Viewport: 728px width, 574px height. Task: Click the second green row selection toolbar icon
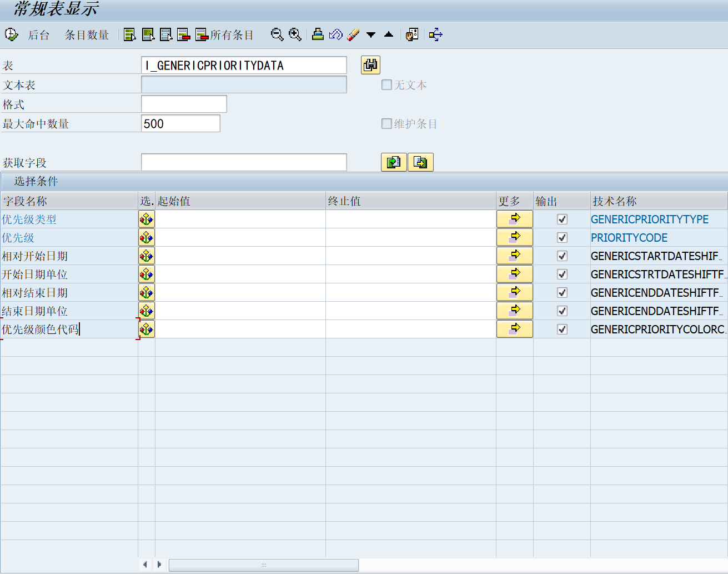pos(148,35)
